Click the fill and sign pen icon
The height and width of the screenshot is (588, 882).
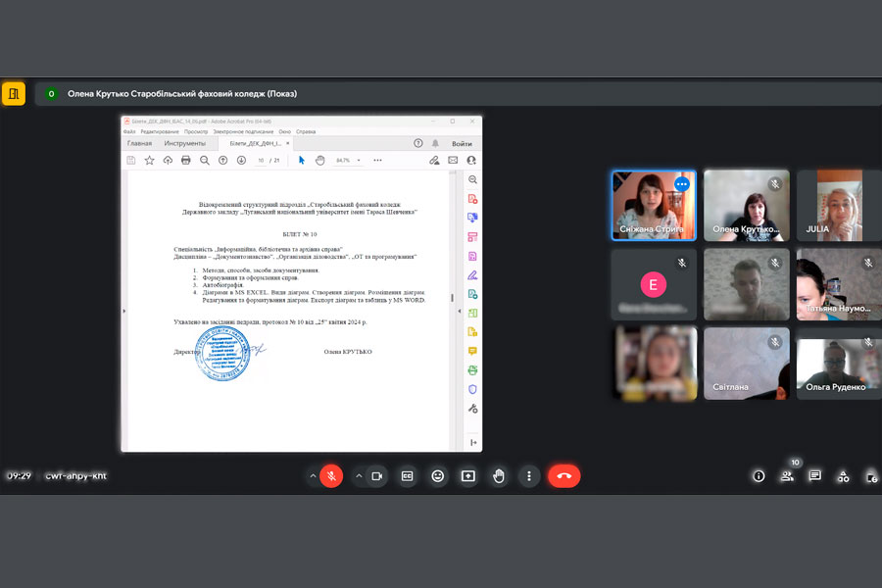point(434,161)
